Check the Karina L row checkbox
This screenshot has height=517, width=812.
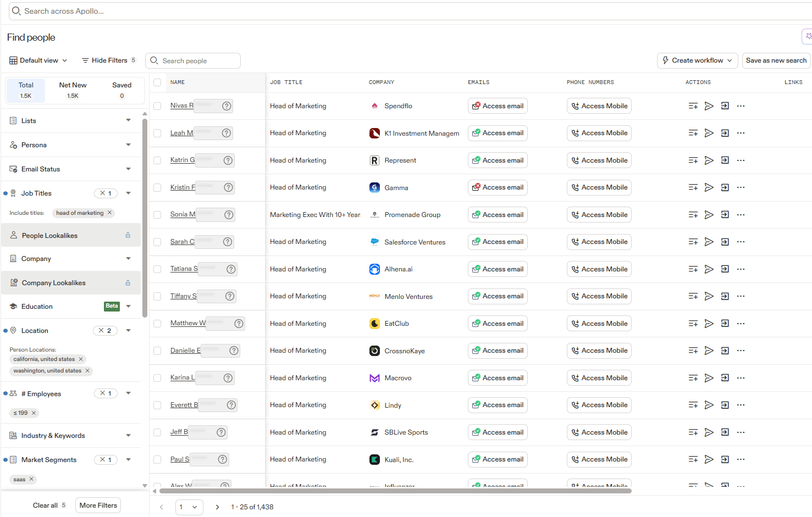tap(157, 378)
